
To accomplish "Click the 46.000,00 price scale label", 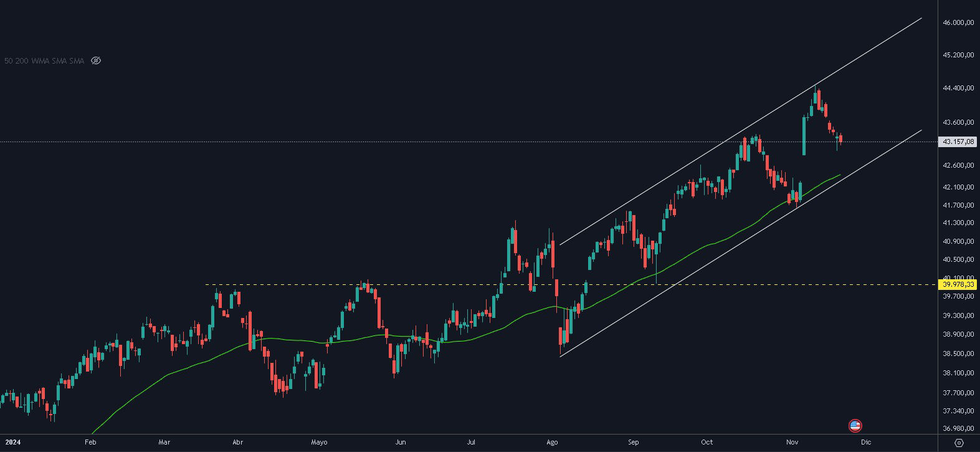I will [958, 22].
